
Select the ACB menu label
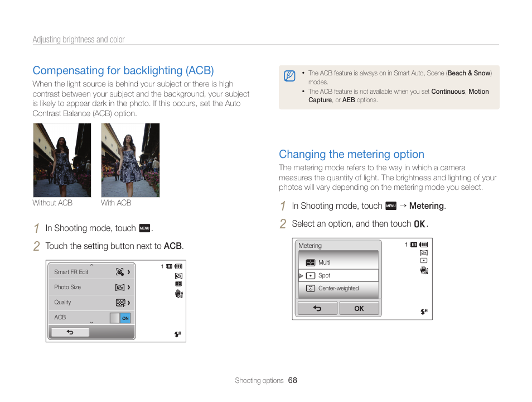(60, 317)
